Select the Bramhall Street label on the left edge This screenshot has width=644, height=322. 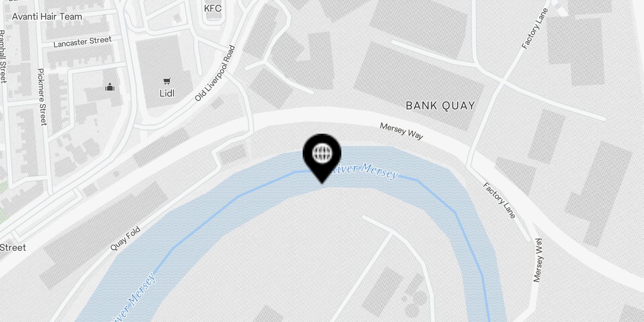2,56
